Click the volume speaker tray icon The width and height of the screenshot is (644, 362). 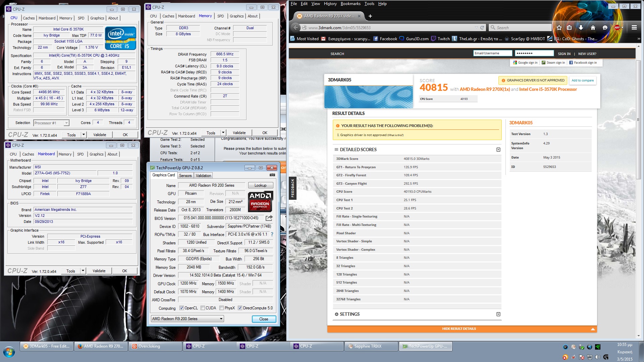click(x=598, y=357)
